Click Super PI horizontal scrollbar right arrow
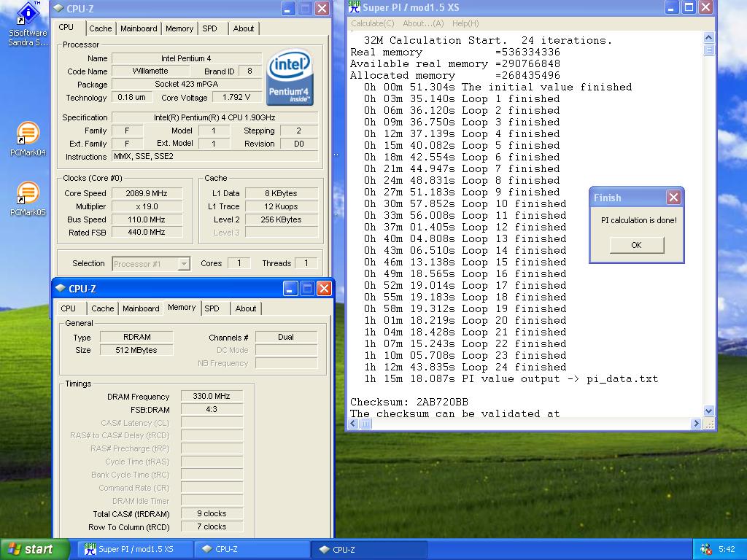 click(x=696, y=424)
